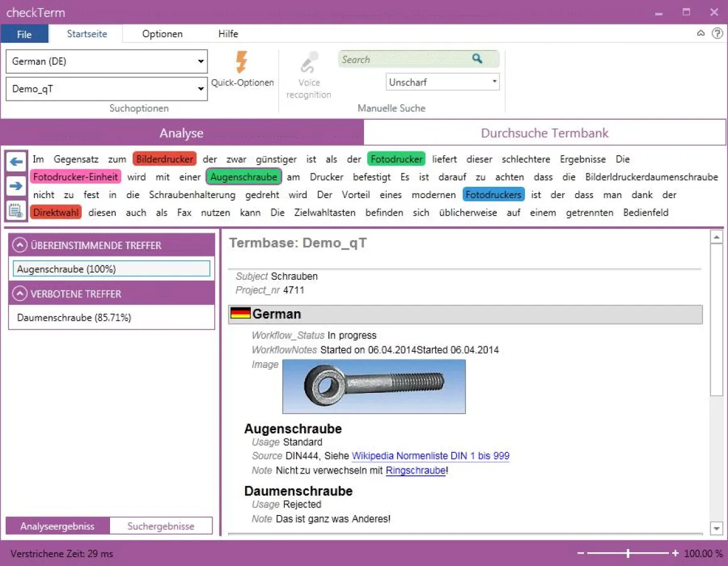Click the zoom slider handle
Screen dimensions: 728x566
[x=627, y=553]
